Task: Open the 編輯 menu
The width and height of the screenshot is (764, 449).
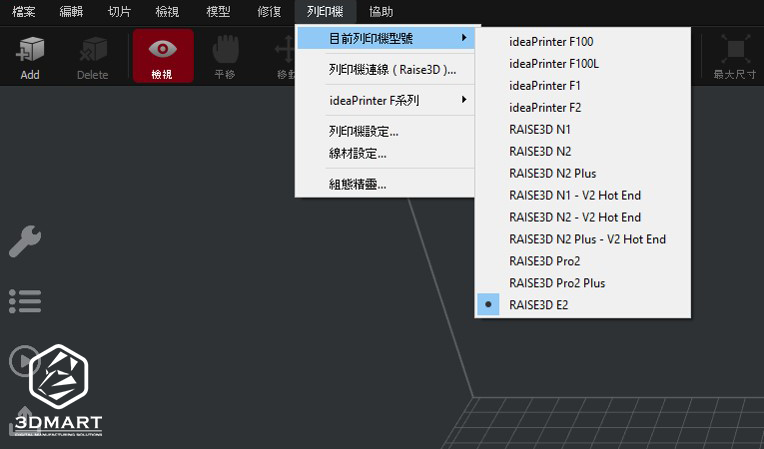Action: point(71,12)
